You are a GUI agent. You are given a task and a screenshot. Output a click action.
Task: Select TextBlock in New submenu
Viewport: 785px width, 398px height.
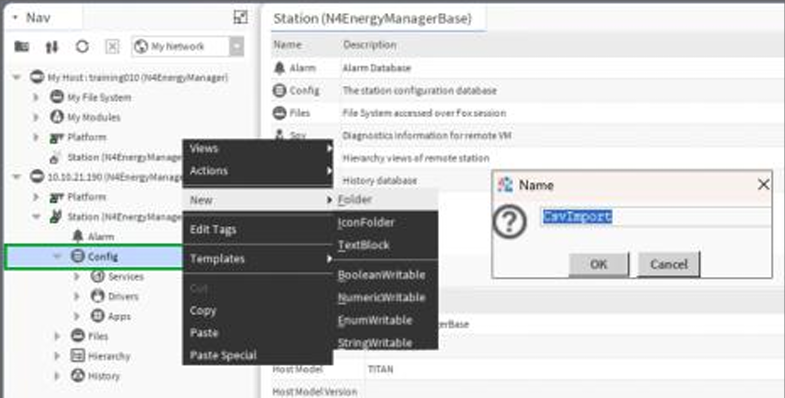click(x=385, y=245)
